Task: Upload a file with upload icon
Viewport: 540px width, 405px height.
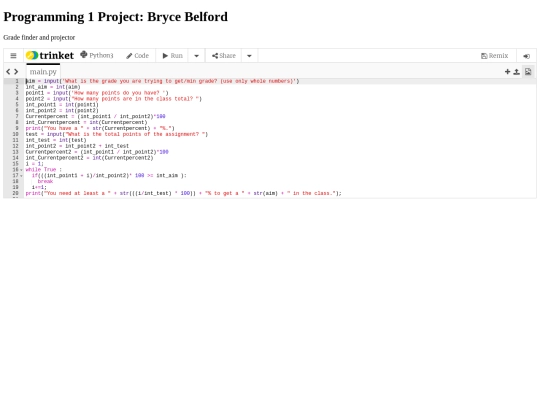Action: pyautogui.click(x=517, y=72)
